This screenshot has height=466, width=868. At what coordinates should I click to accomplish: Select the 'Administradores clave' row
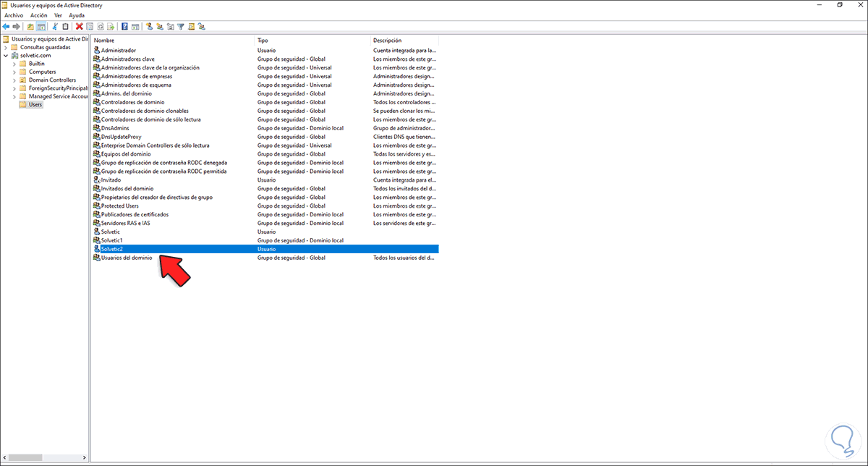265,59
